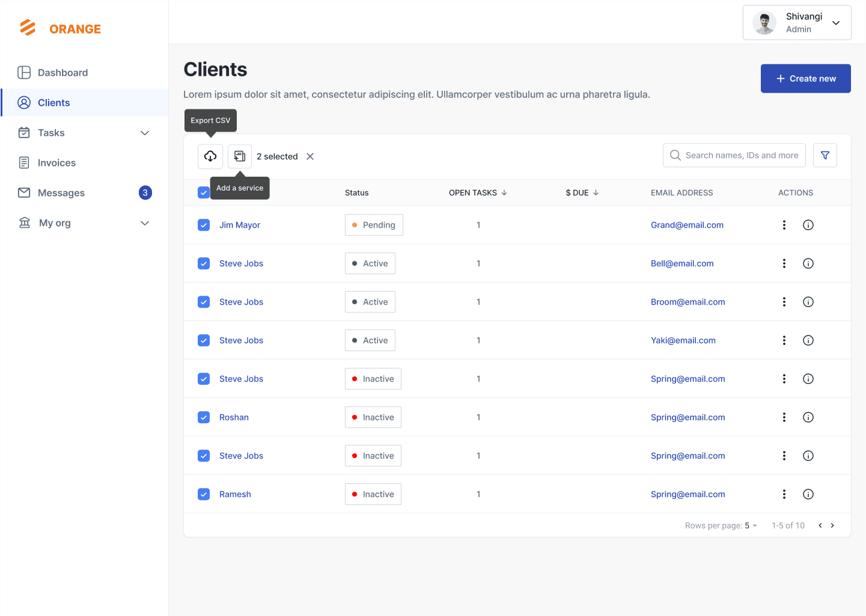
Task: Click the '2 selected' label
Action: (277, 156)
